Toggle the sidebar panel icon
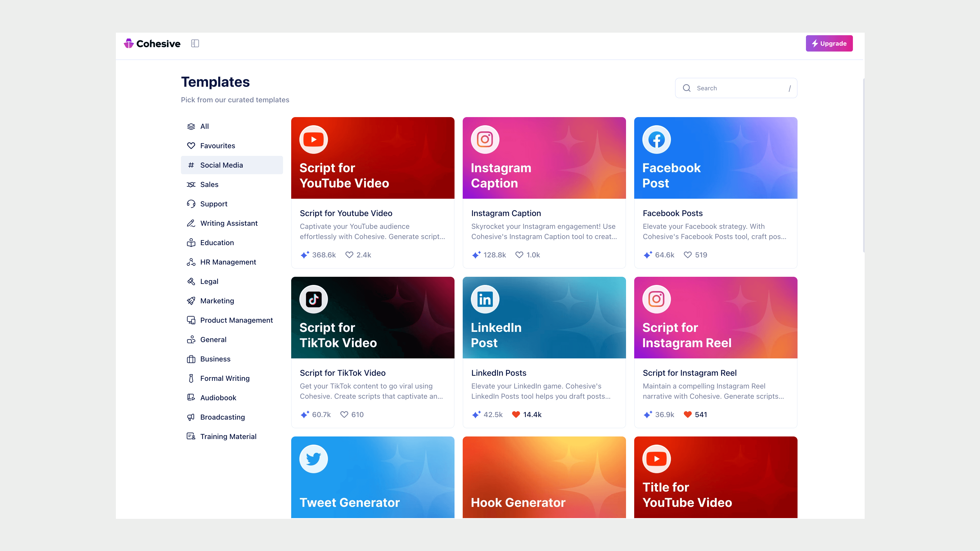This screenshot has height=551, width=980. point(195,43)
